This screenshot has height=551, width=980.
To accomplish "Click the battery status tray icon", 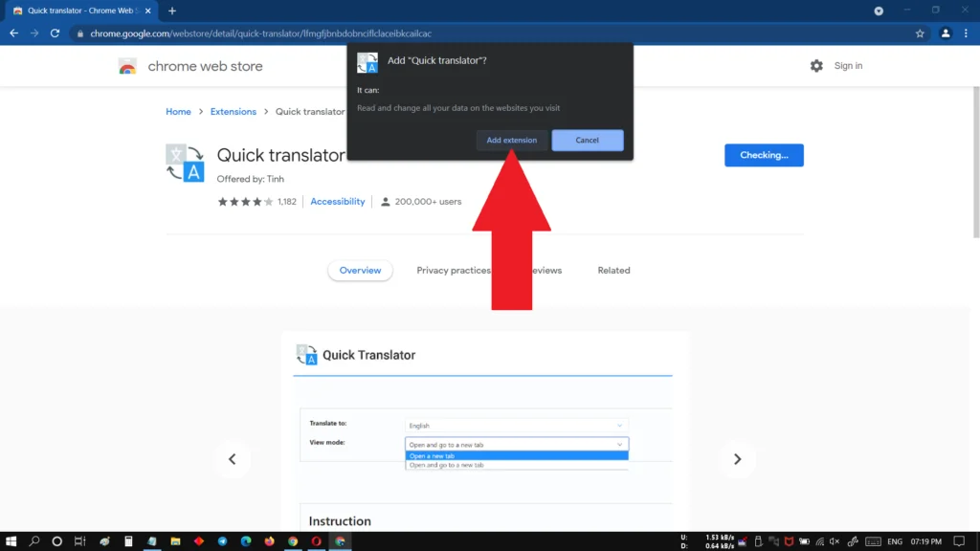I will [x=804, y=541].
